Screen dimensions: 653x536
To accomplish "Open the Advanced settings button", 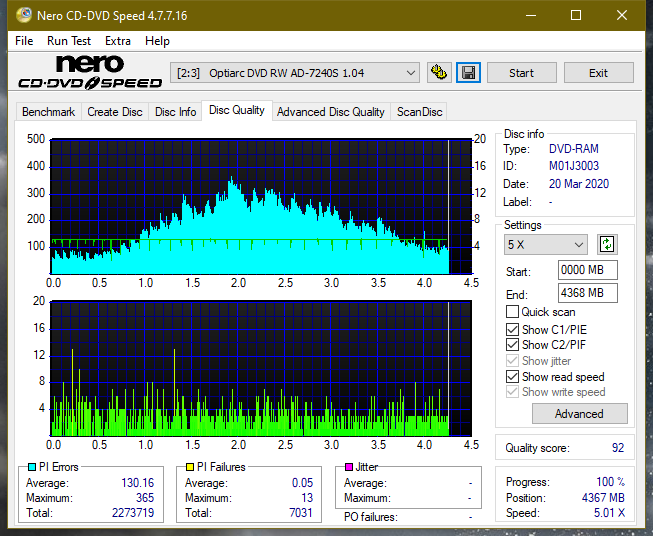I will (579, 414).
